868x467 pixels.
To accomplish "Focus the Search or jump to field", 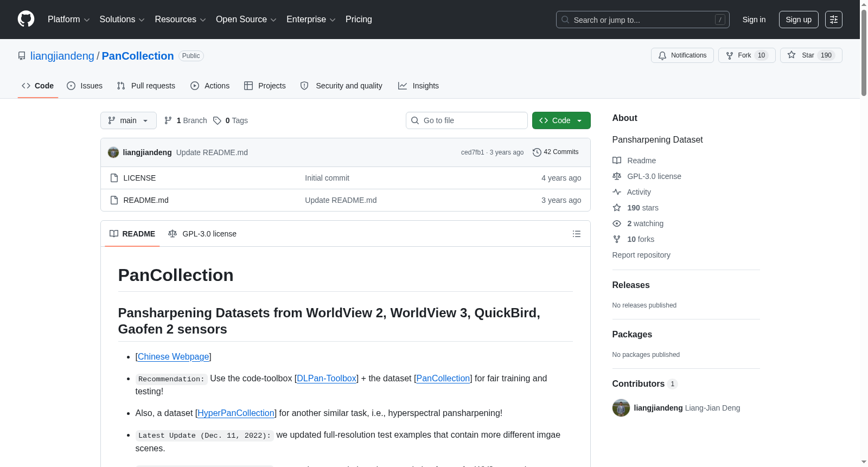I will [643, 20].
